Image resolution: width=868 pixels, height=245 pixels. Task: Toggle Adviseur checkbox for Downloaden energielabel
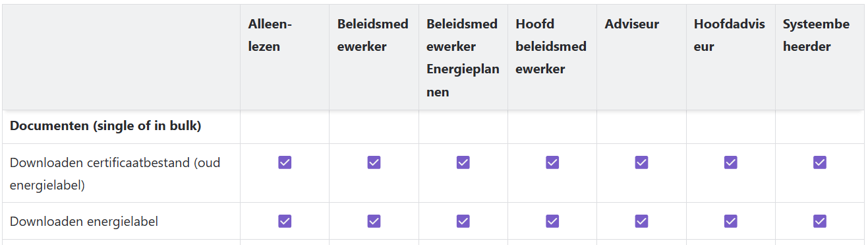tap(641, 221)
